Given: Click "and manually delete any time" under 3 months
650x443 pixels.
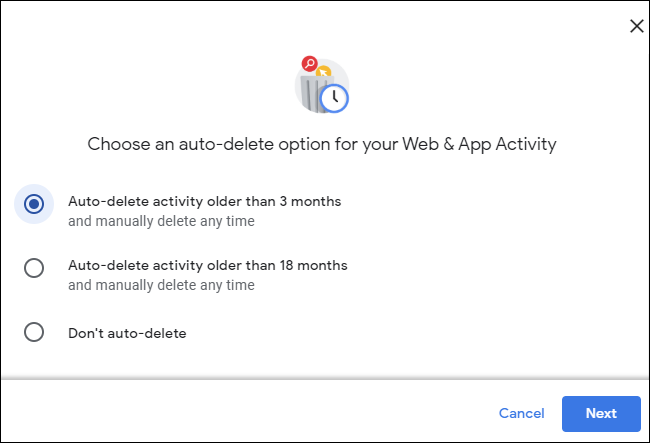Looking at the screenshot, I should pyautogui.click(x=161, y=221).
